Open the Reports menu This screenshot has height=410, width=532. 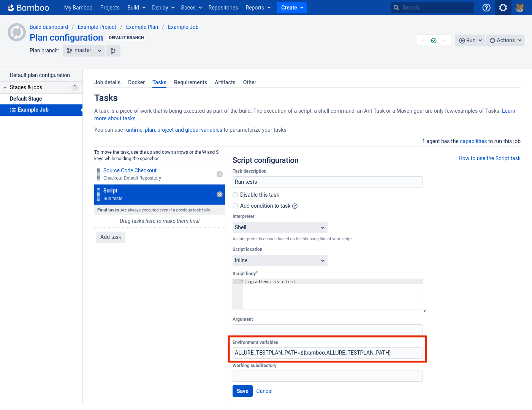coord(258,7)
